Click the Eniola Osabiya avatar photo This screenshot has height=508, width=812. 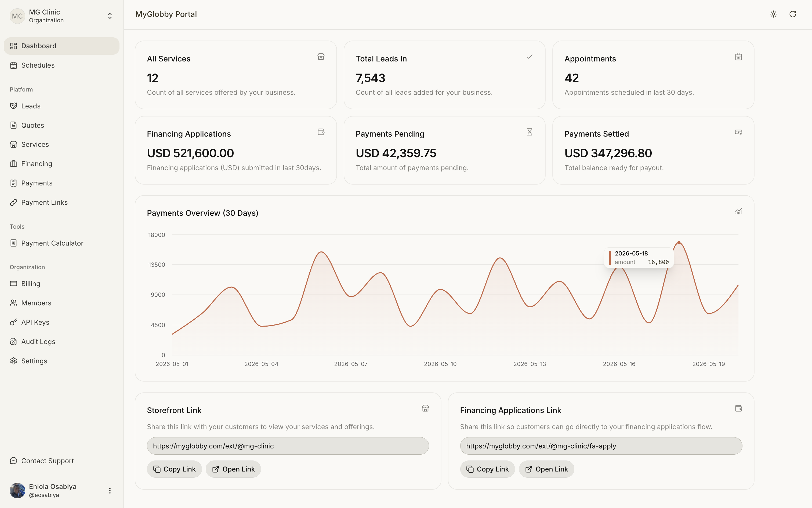point(17,491)
